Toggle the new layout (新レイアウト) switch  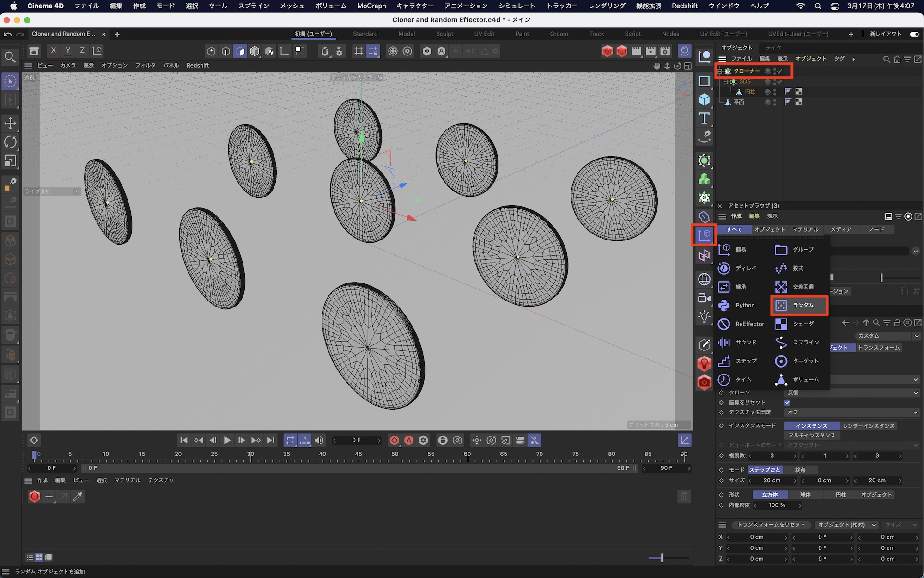[914, 34]
